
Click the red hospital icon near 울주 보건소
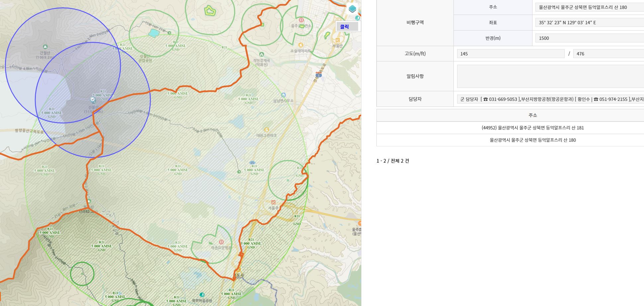click(301, 20)
